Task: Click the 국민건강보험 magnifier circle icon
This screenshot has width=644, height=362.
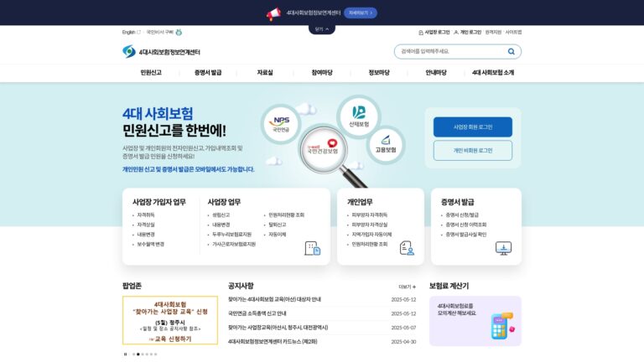Action: pyautogui.click(x=324, y=149)
